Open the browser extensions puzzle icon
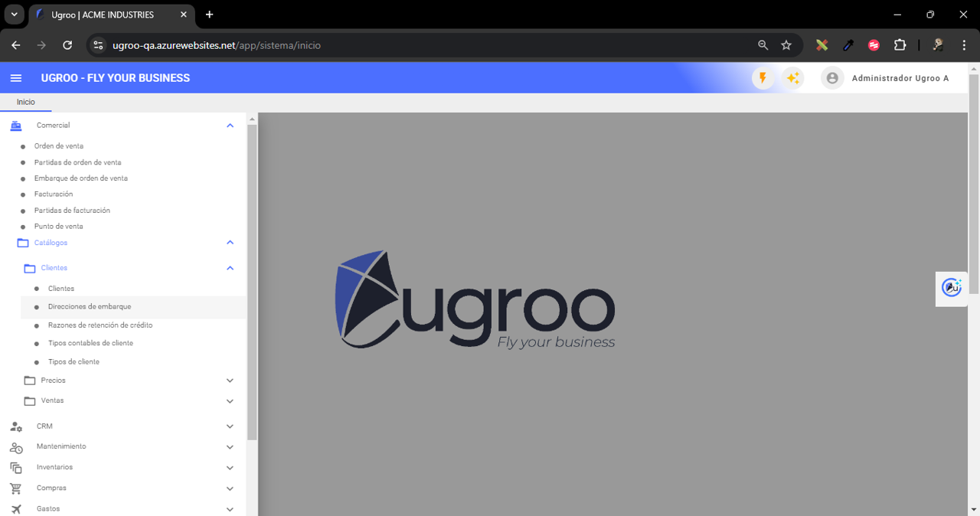Image resolution: width=980 pixels, height=516 pixels. coord(900,45)
